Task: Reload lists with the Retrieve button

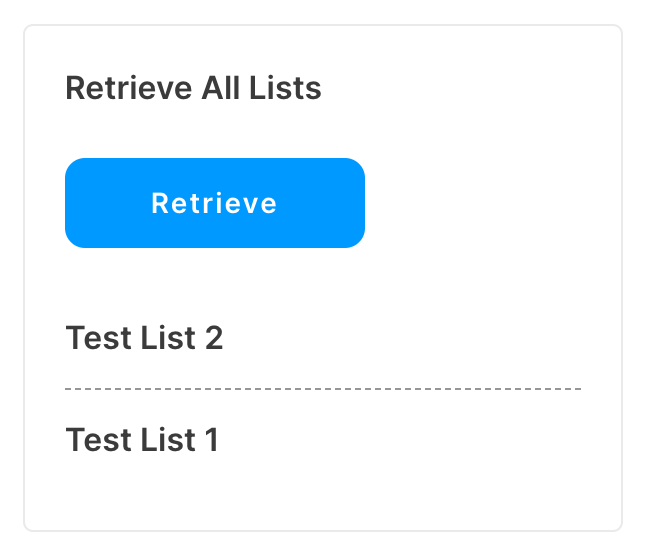Action: click(x=215, y=203)
